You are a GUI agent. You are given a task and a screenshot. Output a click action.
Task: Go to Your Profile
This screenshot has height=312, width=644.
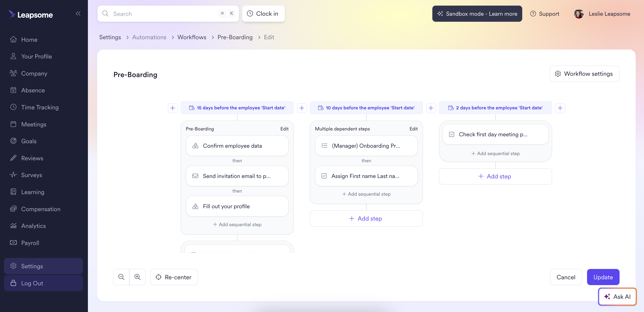pos(44,56)
